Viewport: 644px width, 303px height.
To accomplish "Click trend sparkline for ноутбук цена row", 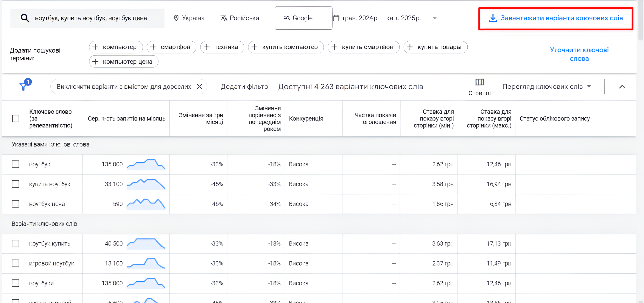I will pos(146,204).
